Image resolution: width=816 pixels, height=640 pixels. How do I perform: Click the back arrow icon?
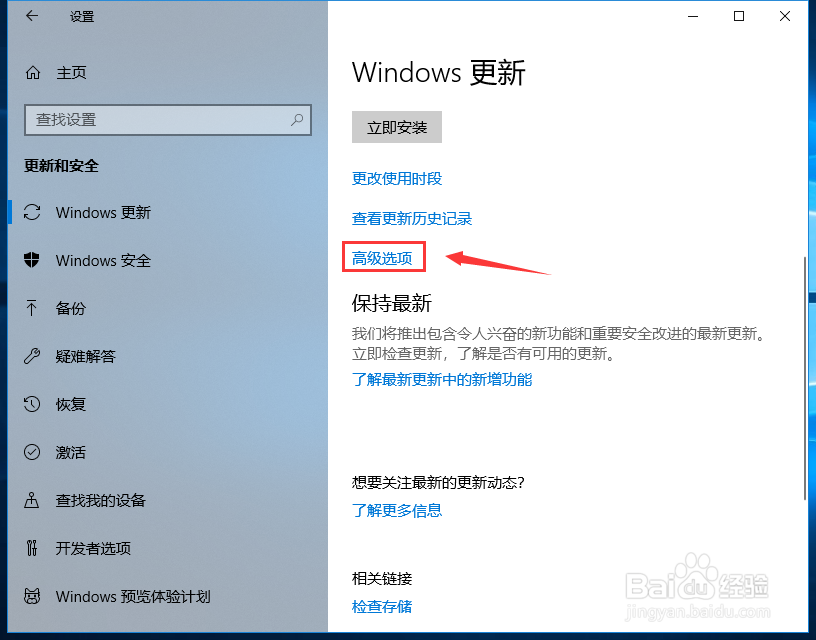tap(32, 16)
